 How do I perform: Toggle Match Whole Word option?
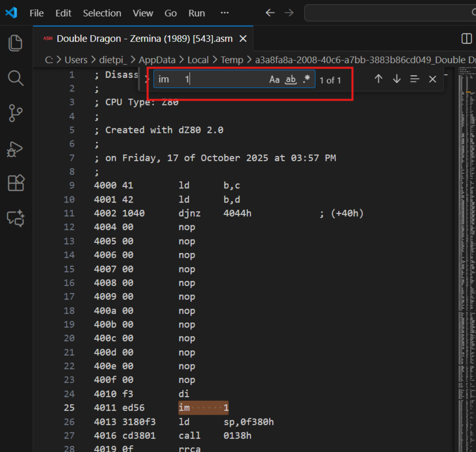coord(291,80)
